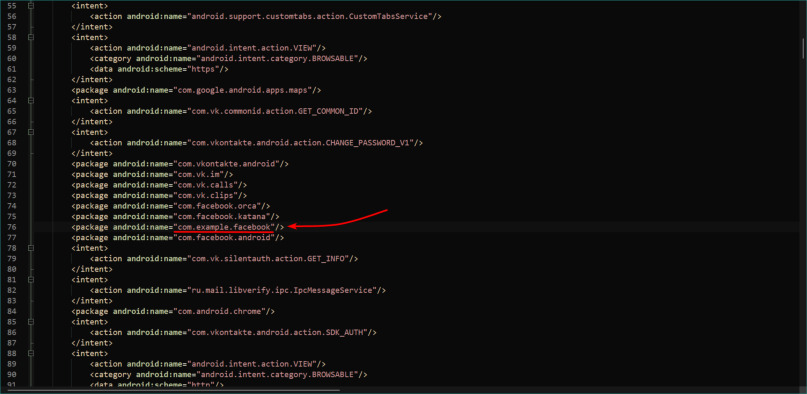Image resolution: width=807 pixels, height=394 pixels.
Task: Place cursor in com.example.facebook package name
Action: click(224, 227)
